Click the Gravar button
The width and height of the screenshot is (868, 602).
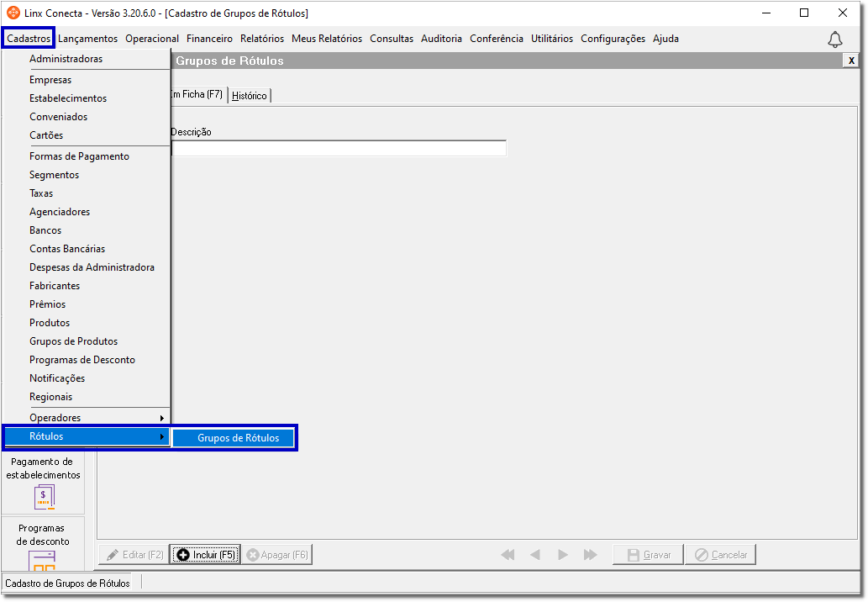coord(648,554)
